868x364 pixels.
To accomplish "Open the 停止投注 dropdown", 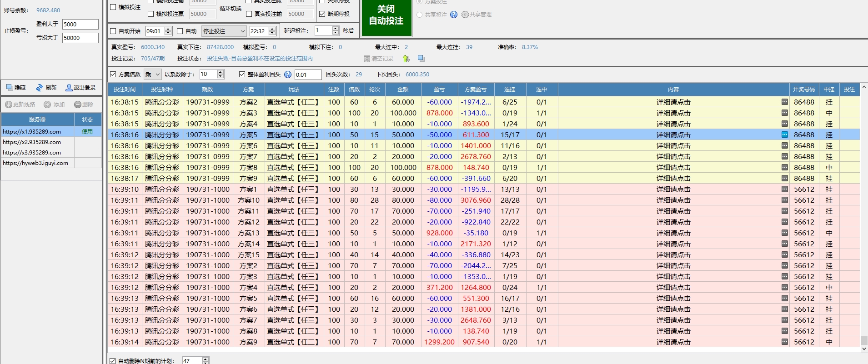I will click(224, 31).
